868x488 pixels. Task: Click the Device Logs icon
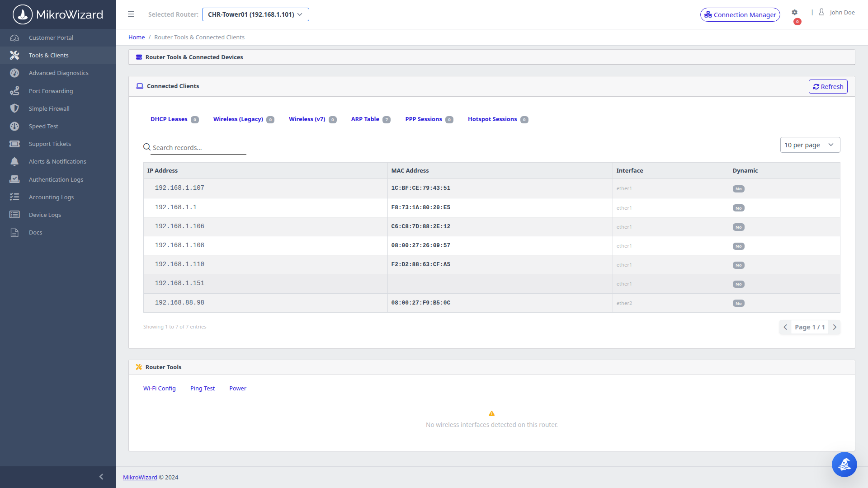tap(14, 215)
